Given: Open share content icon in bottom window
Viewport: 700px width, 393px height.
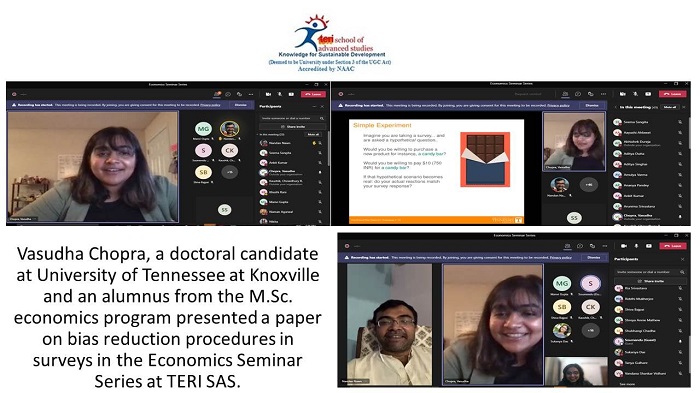Looking at the screenshot, I should point(649,246).
